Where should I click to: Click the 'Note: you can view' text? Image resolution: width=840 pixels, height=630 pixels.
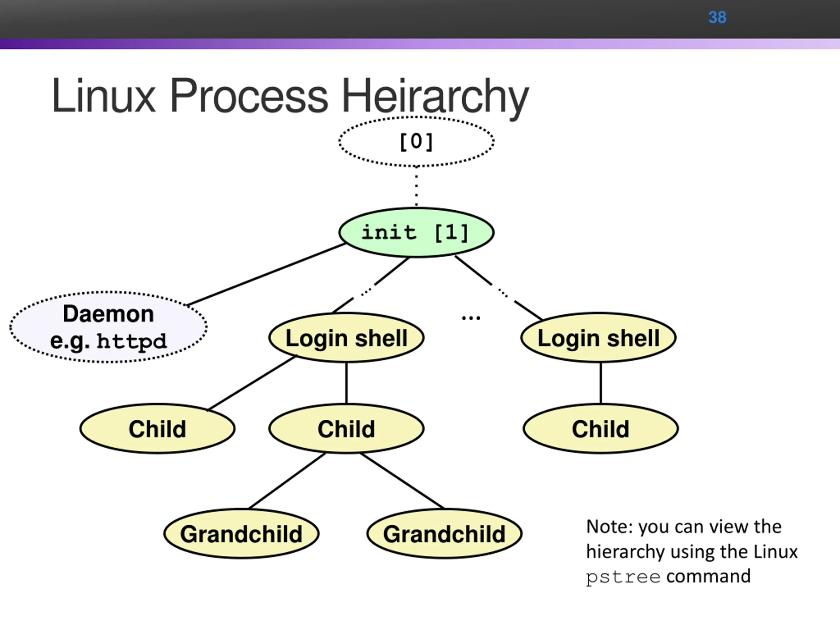click(x=683, y=527)
